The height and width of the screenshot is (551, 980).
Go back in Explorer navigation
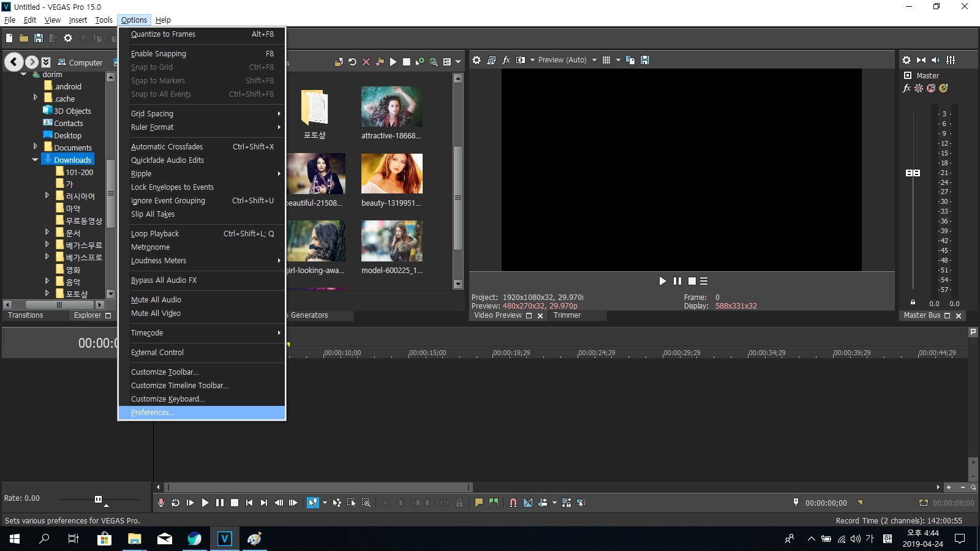coord(15,62)
